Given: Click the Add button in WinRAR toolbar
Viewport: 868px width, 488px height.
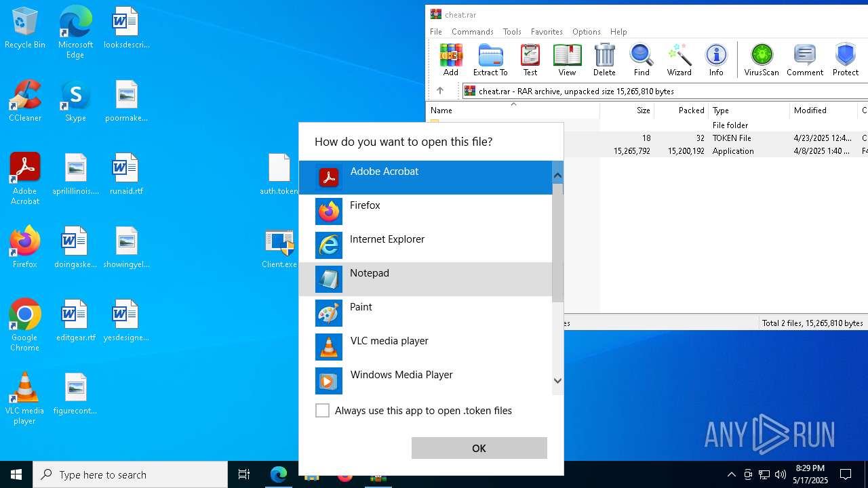Looking at the screenshot, I should point(450,60).
